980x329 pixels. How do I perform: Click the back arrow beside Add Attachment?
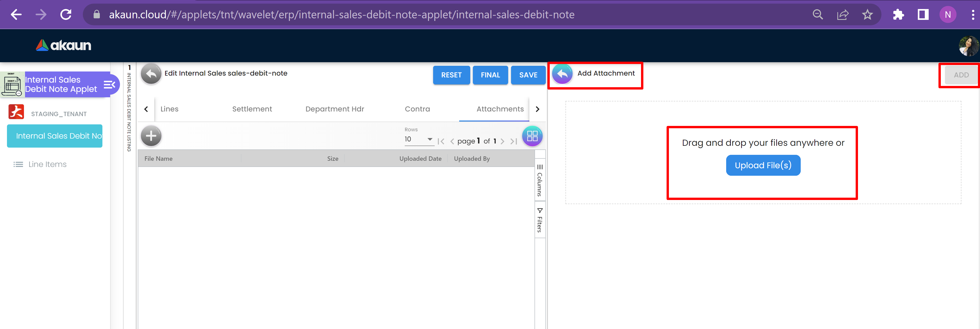point(562,74)
